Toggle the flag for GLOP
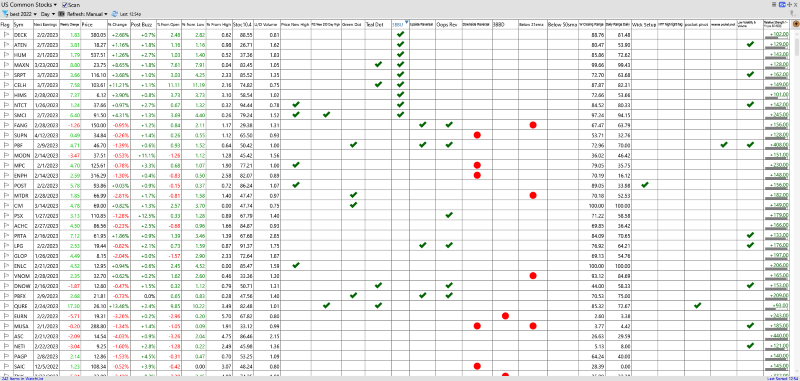This screenshot has height=381, width=800. tap(6, 255)
